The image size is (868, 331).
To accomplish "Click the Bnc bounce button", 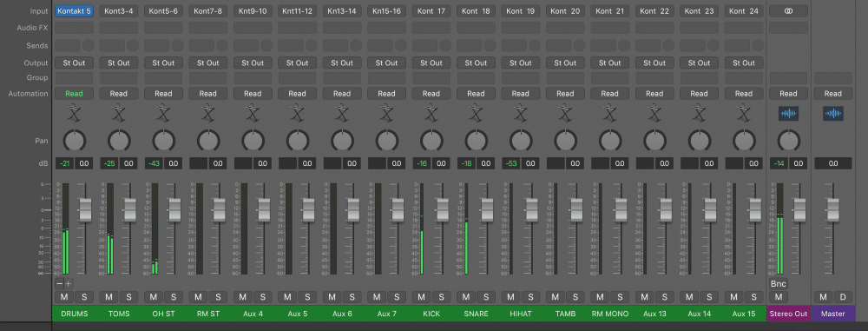I will (779, 284).
